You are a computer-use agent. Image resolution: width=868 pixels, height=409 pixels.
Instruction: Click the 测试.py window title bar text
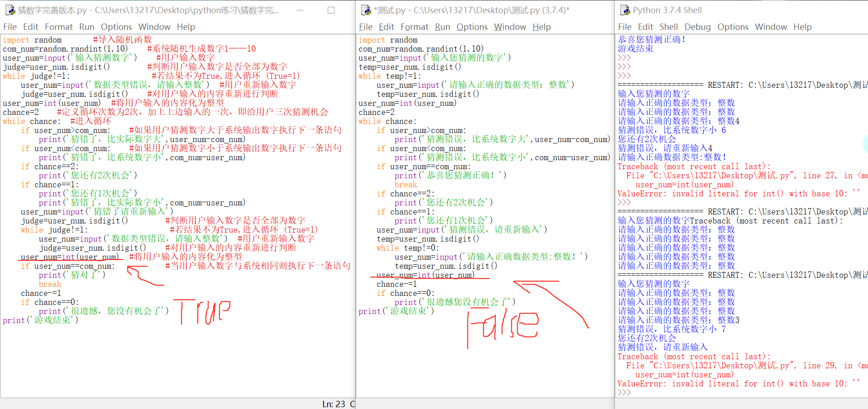point(472,10)
